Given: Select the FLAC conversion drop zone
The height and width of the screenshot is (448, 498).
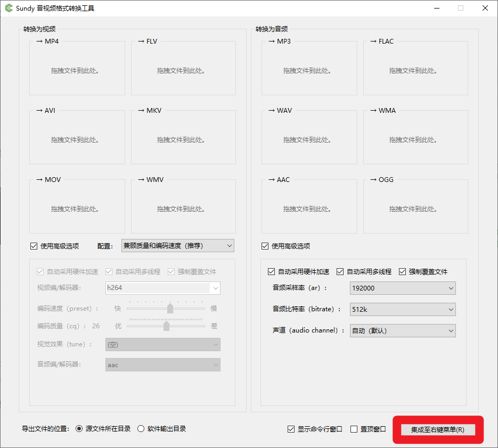Looking at the screenshot, I should click(x=415, y=68).
